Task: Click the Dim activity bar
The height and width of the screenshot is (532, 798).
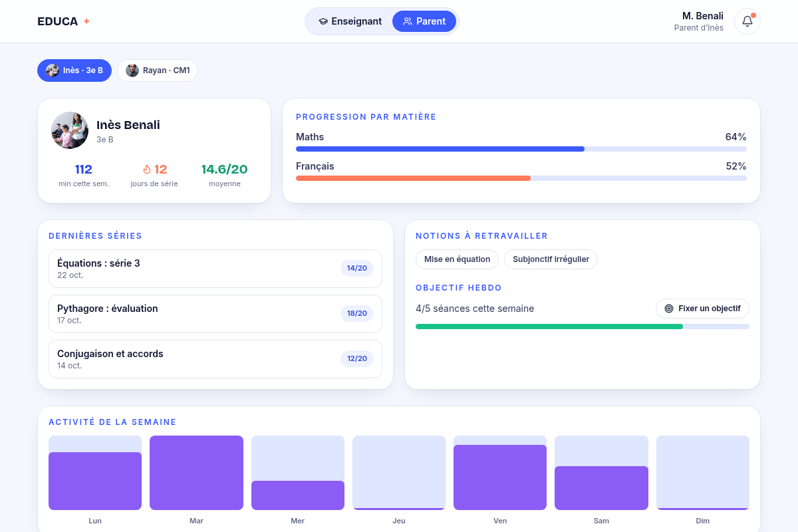Action: point(703,473)
